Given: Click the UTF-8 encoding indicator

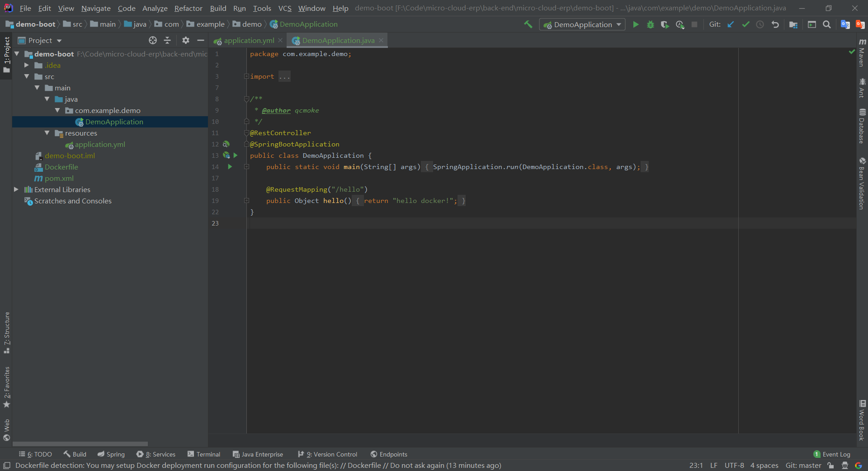Looking at the screenshot, I should tap(734, 466).
